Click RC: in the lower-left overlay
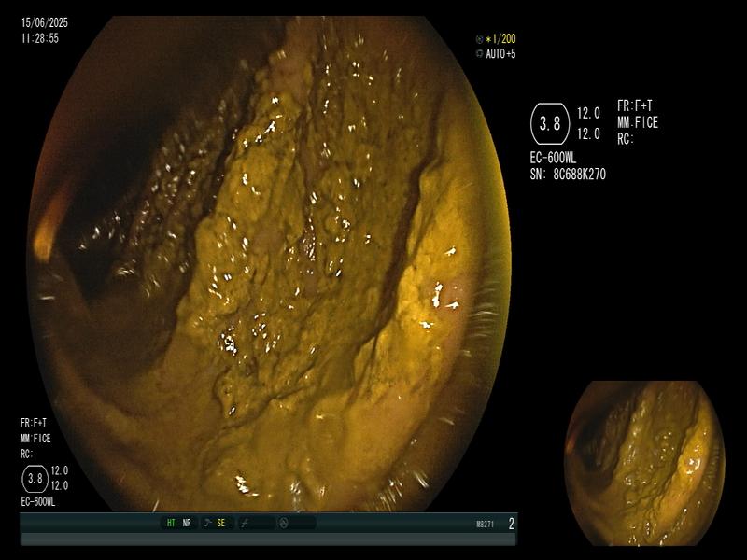Image resolution: width=747 pixels, height=560 pixels. click(27, 455)
